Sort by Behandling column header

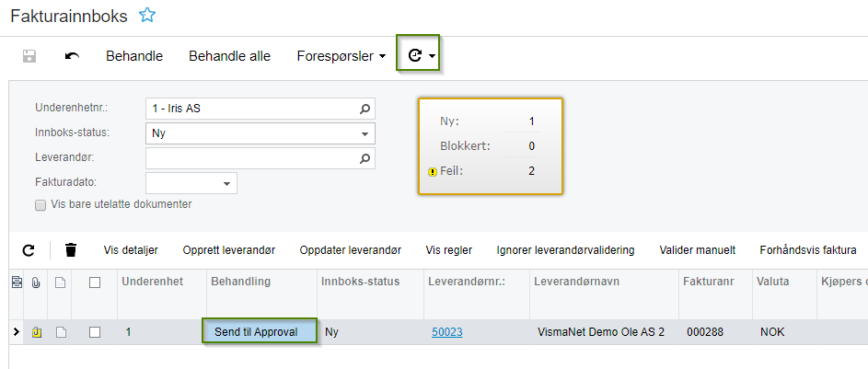pos(241,282)
